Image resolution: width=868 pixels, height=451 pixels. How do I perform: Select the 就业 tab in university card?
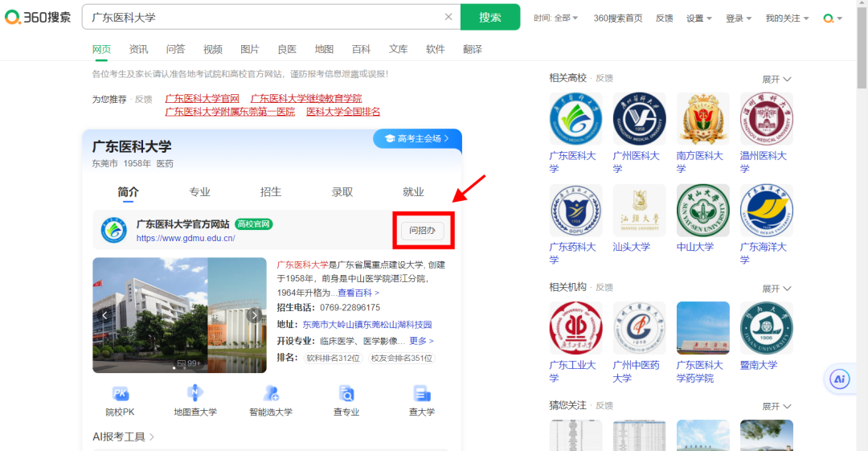414,191
